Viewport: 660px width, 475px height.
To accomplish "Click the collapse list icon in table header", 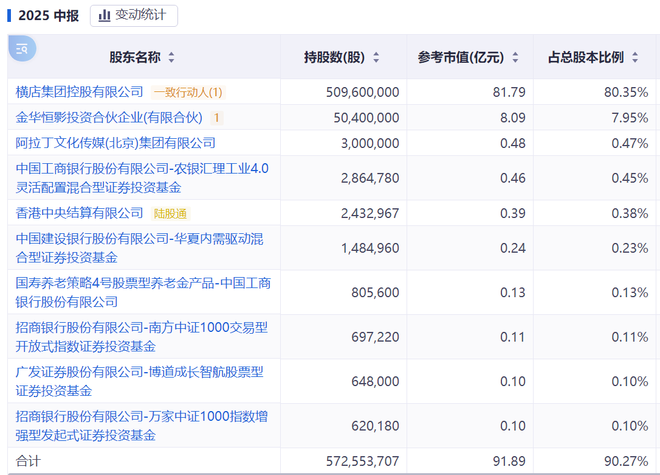I will point(22,49).
